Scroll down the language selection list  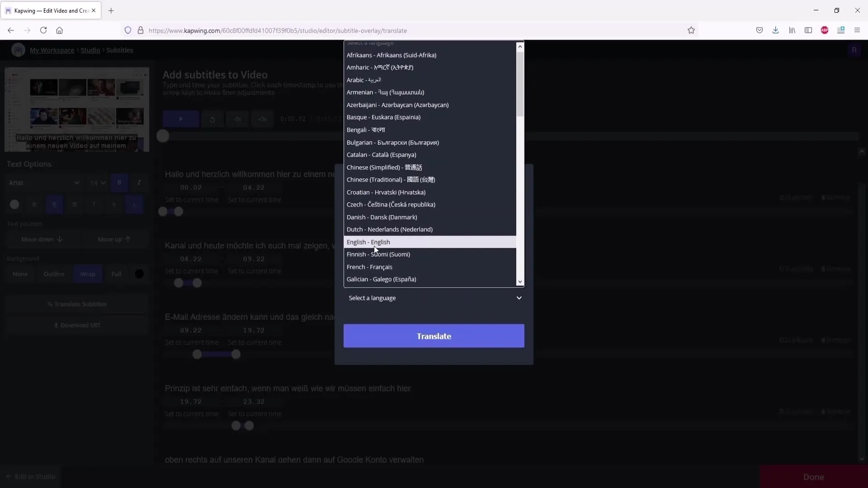[x=519, y=281]
